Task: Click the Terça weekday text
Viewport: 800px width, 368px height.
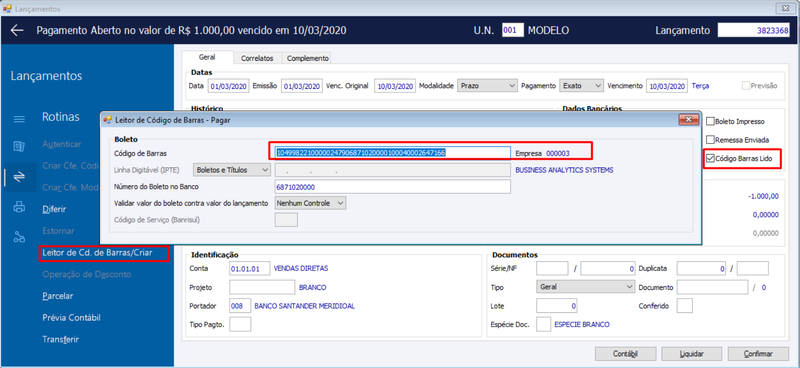Action: pyautogui.click(x=700, y=86)
